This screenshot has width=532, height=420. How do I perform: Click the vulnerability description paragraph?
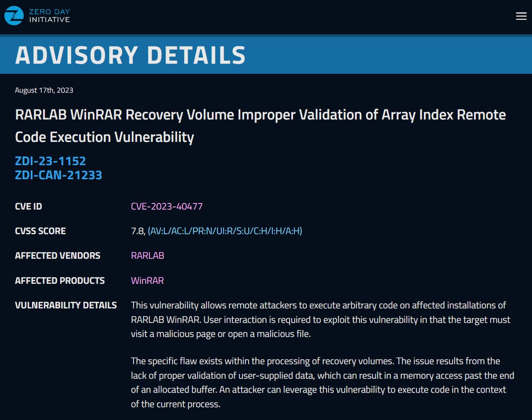pos(318,319)
